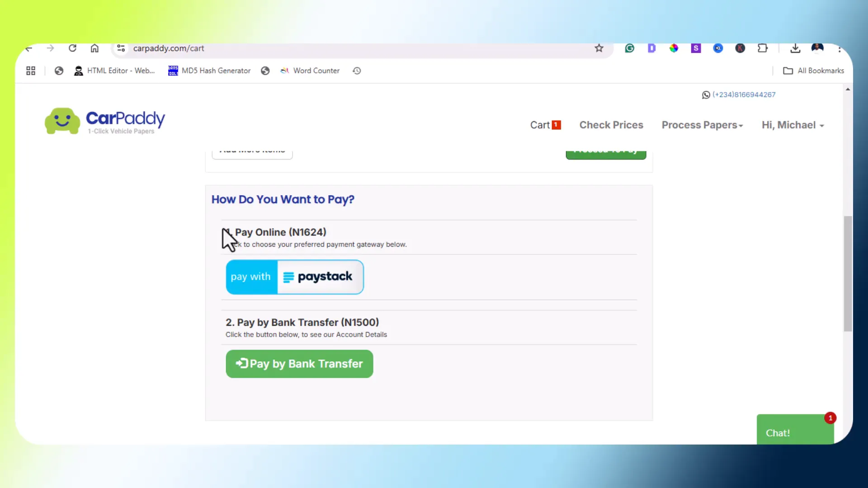Expand the Process Papers dropdown
This screenshot has width=868, height=488.
coord(702,125)
